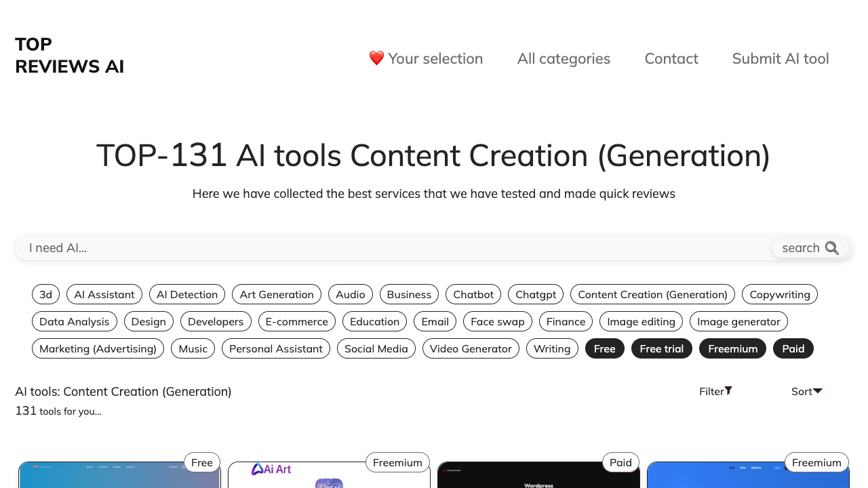Select the Video Generator category tag
The image size is (868, 488).
[471, 348]
